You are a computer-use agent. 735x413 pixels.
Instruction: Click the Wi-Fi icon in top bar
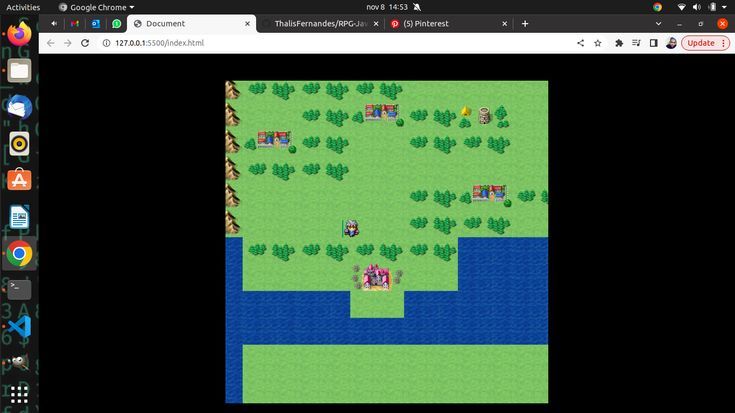click(682, 7)
